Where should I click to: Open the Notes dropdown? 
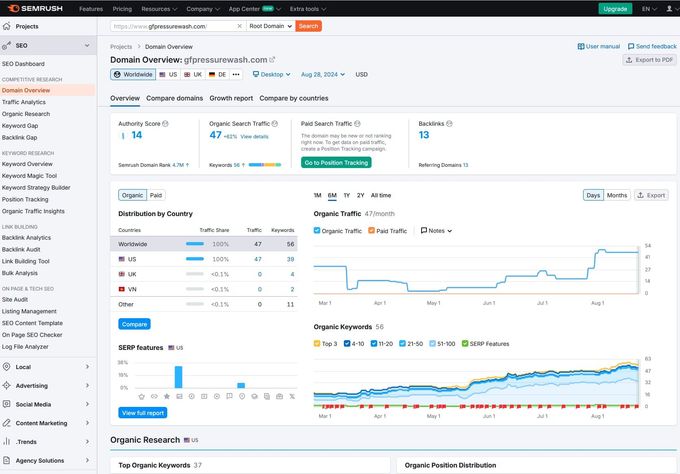pos(436,230)
